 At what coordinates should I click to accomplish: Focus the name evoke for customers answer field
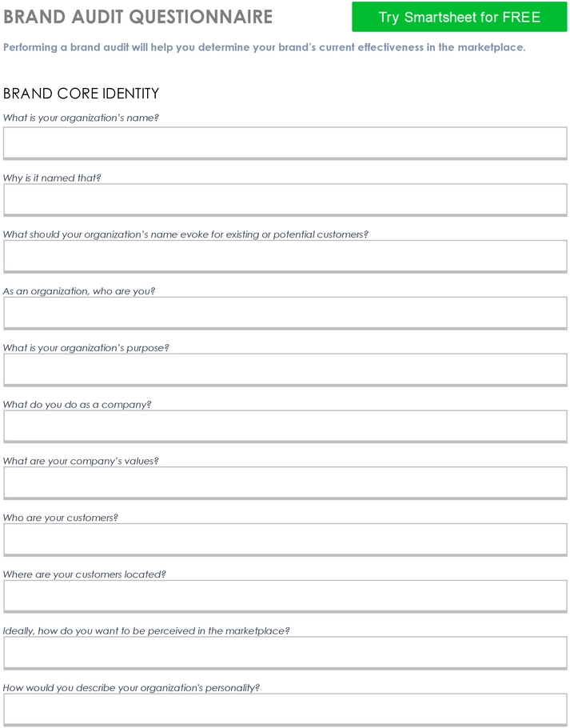(x=285, y=256)
